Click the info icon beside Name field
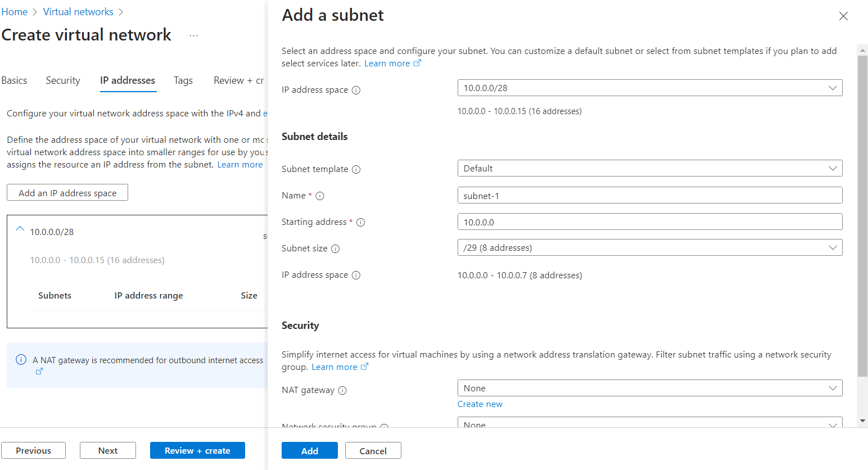Image resolution: width=868 pixels, height=470 pixels. (x=320, y=196)
